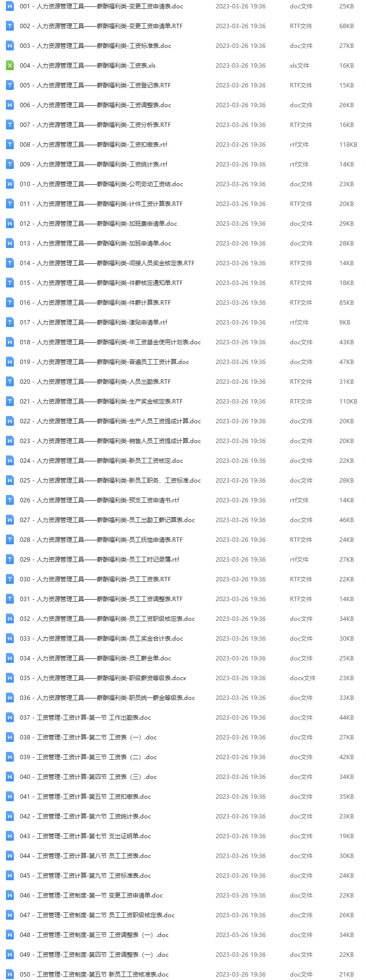Select file 012 加班费申请单.doc
Image resolution: width=366 pixels, height=980 pixels.
[98, 223]
